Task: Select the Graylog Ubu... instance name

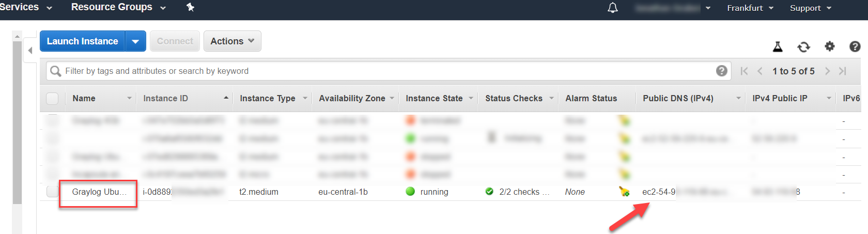Action: (99, 192)
